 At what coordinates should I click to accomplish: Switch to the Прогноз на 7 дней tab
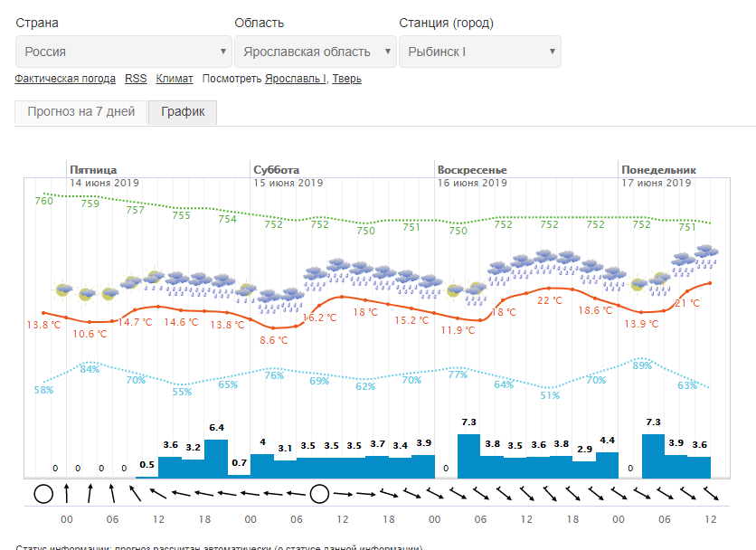point(81,112)
